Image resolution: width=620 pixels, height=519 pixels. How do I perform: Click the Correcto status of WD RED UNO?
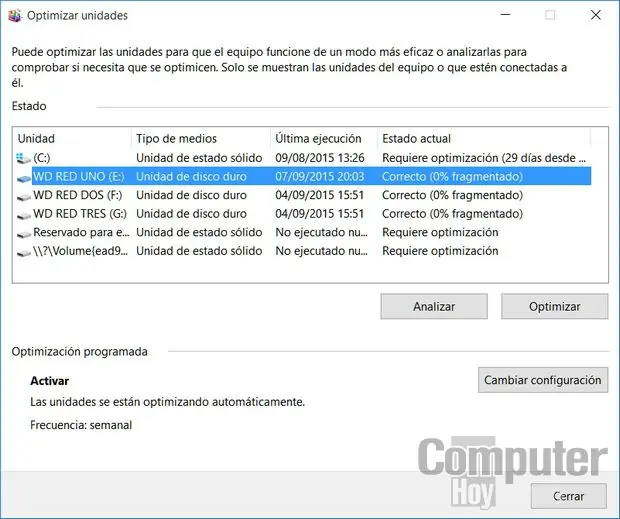452,176
